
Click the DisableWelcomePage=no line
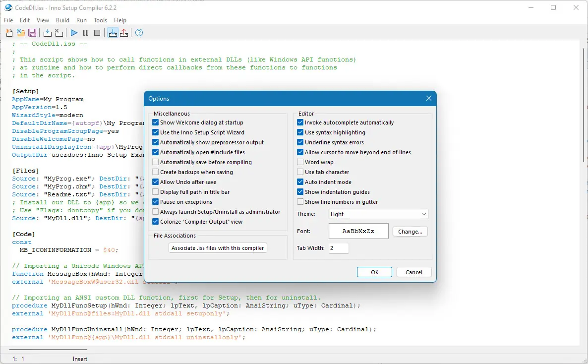tap(53, 139)
